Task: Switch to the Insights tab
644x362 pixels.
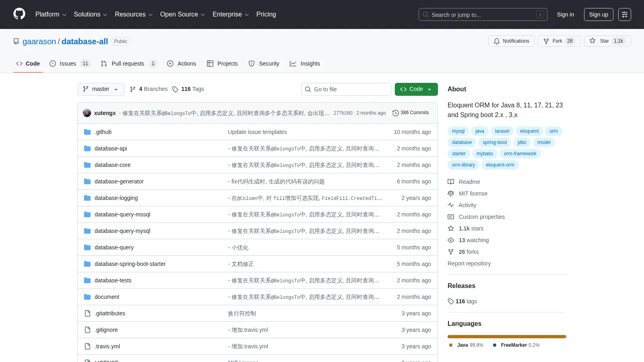Action: [305, 64]
